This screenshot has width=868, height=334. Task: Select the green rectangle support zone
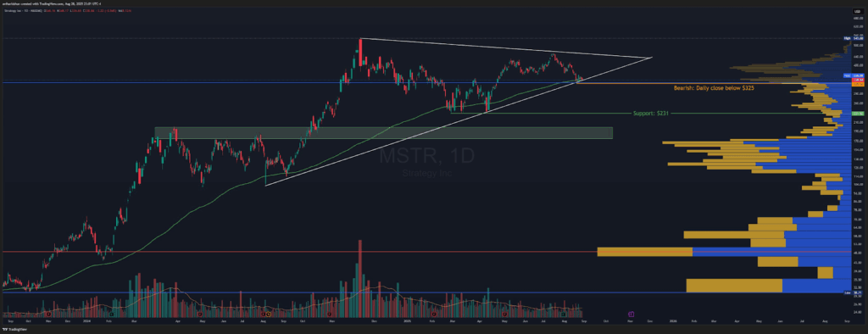384,133
